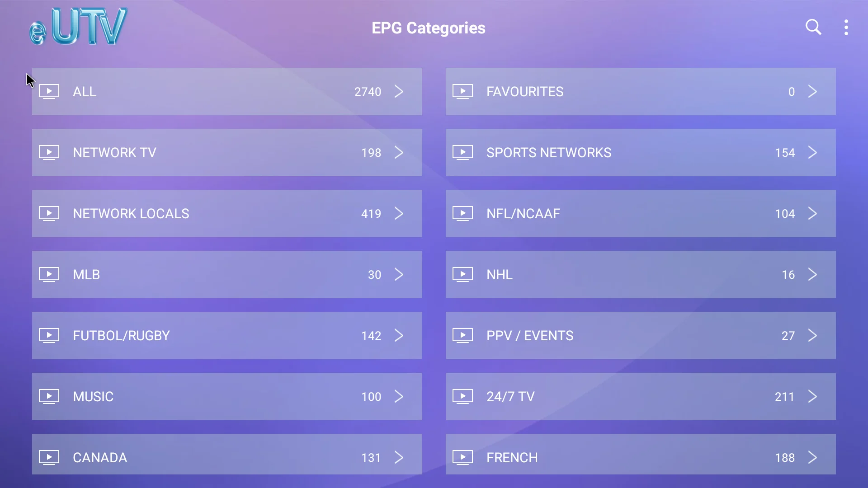
Task: Select the PPV / EVENTS category
Action: pyautogui.click(x=640, y=336)
